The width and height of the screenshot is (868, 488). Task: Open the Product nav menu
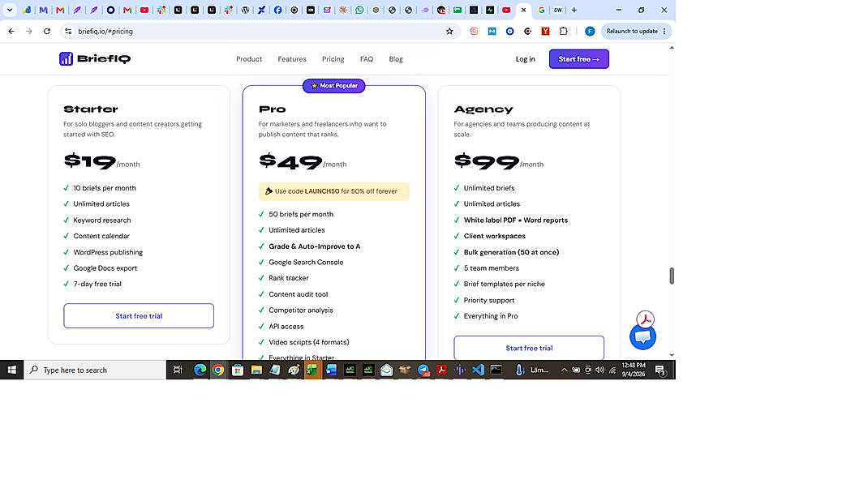tap(249, 59)
